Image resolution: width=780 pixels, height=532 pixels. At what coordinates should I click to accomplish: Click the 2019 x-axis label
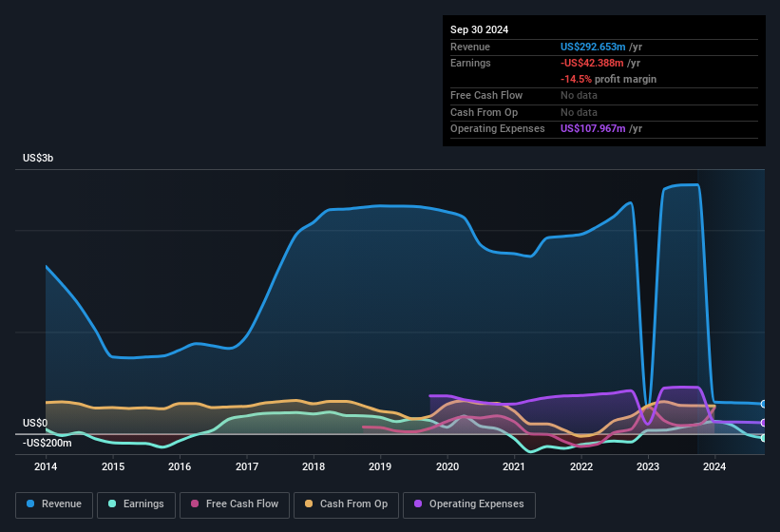coord(380,466)
